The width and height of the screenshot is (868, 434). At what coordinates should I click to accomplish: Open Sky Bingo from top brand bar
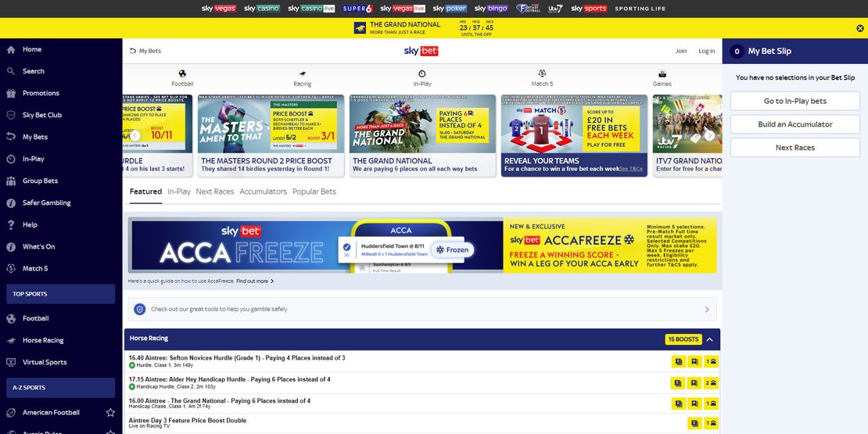[491, 9]
